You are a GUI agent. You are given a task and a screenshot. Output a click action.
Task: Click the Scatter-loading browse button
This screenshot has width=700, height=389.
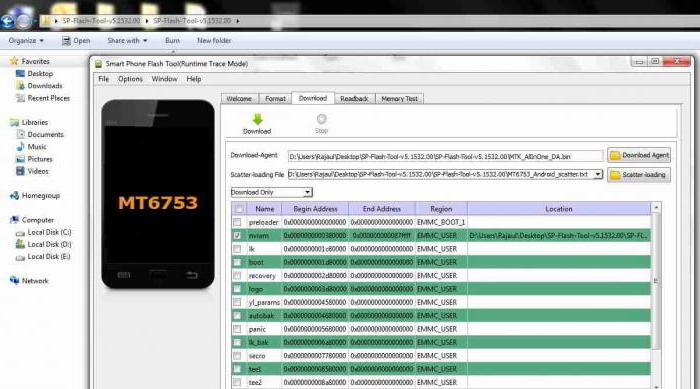(639, 175)
